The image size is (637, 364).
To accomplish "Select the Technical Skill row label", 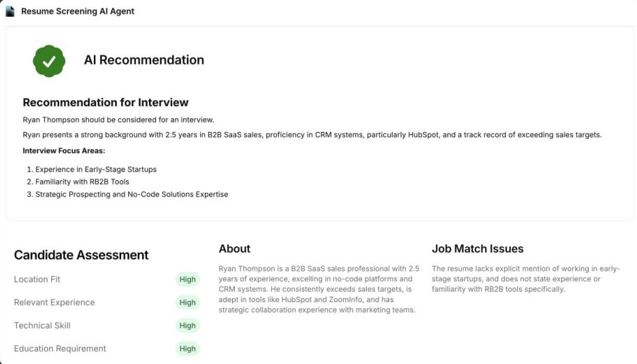I will click(x=42, y=326).
